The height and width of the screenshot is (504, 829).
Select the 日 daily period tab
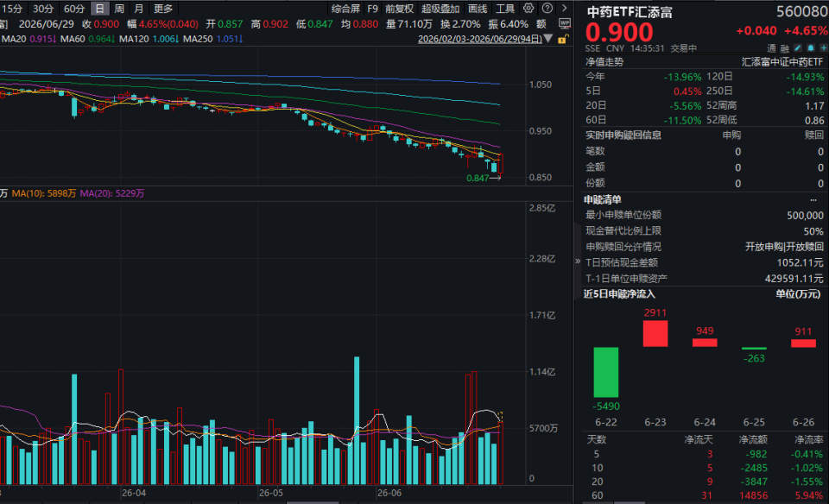tap(99, 9)
